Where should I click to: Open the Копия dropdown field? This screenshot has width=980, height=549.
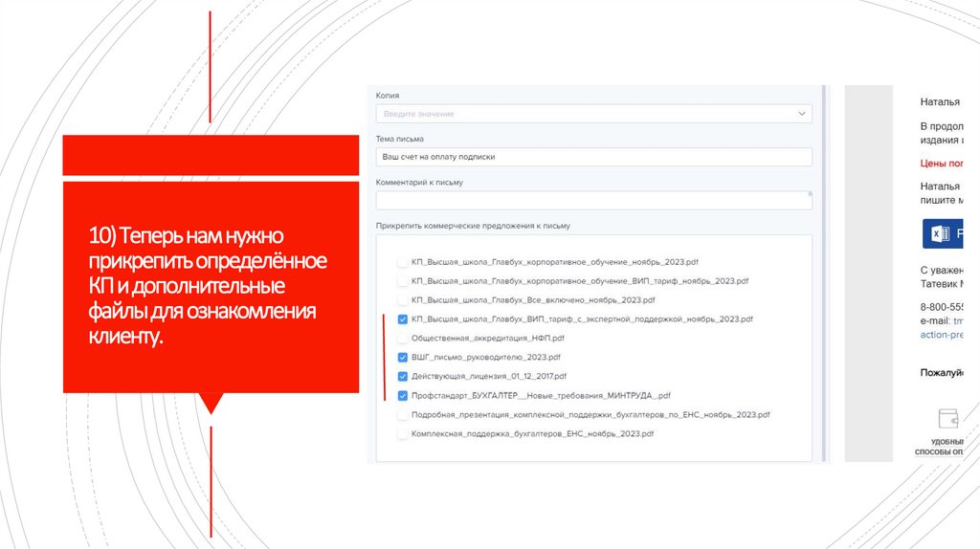point(593,114)
